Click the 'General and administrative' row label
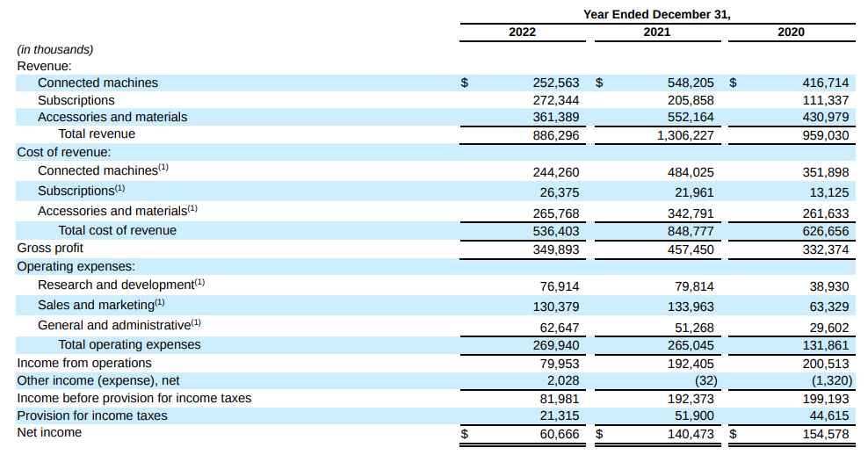Viewport: 868px width, 455px height. coord(119,325)
